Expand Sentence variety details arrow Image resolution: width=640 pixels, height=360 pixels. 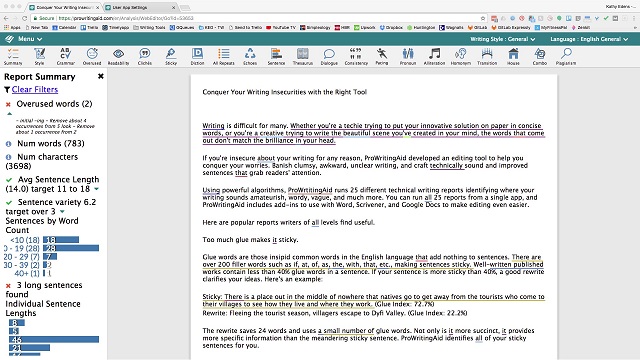pyautogui.click(x=62, y=211)
